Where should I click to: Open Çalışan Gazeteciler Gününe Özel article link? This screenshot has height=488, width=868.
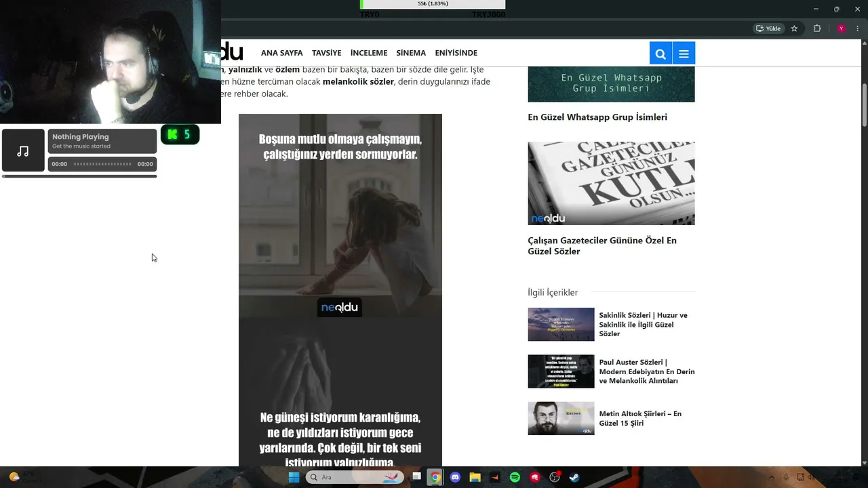(602, 246)
